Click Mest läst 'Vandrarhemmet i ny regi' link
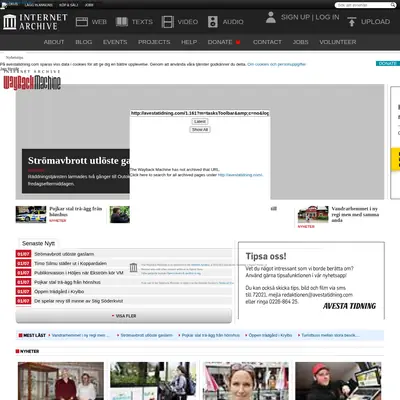 [x=80, y=335]
